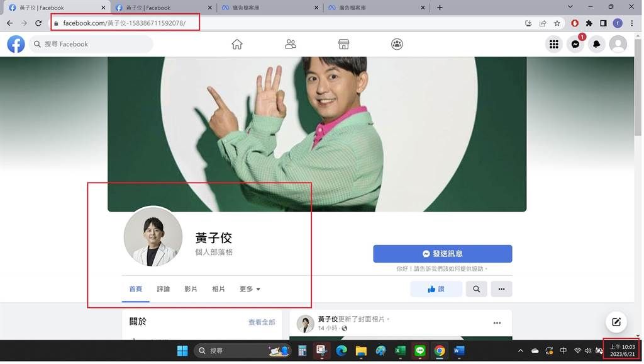Screen dimensions: 644x364
Task: Open the Messenger chat icon
Action: tap(575, 44)
